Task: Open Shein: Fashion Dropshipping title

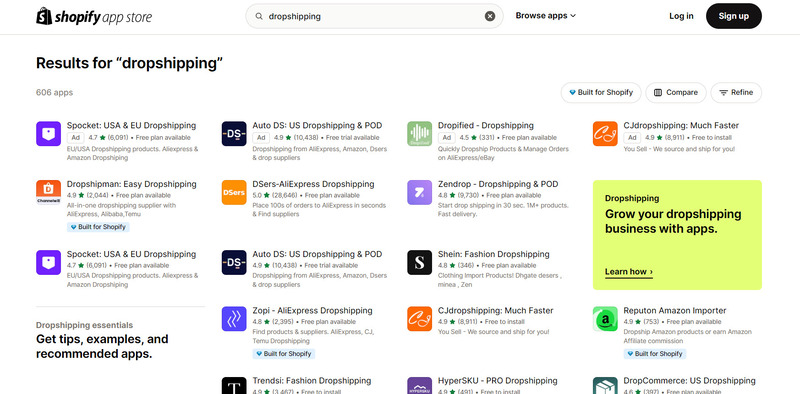Action: point(493,254)
